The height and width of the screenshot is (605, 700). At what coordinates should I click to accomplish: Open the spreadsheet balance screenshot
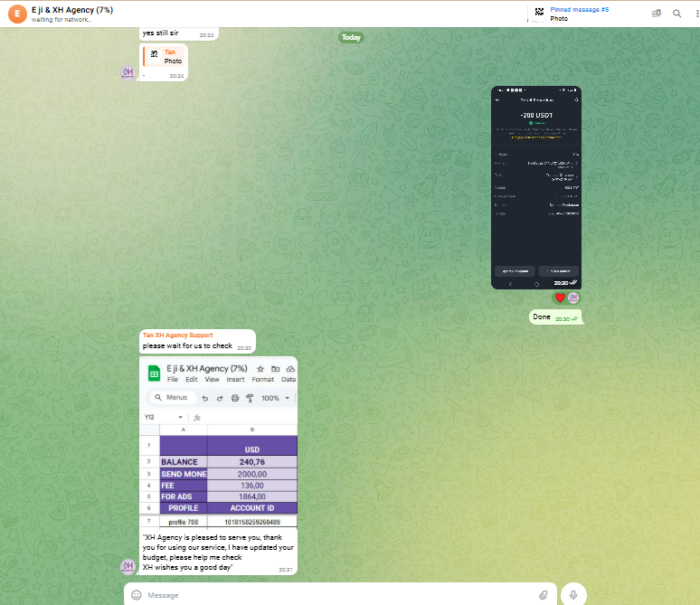218,442
